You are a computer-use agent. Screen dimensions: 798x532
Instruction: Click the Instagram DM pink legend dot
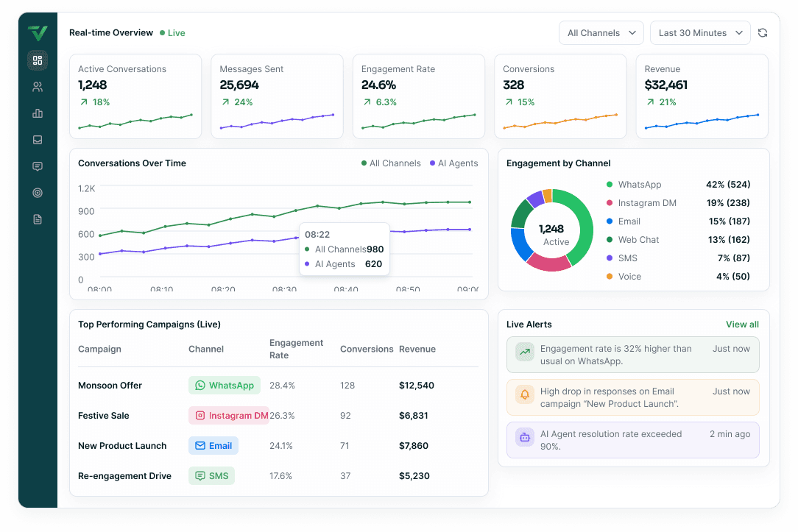coord(610,203)
